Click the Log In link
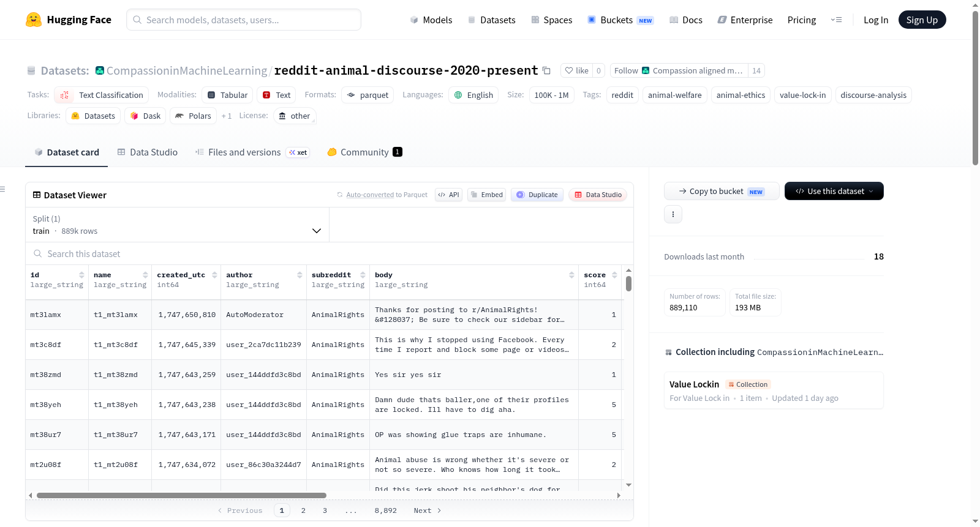The width and height of the screenshot is (980, 527). pyautogui.click(x=875, y=20)
